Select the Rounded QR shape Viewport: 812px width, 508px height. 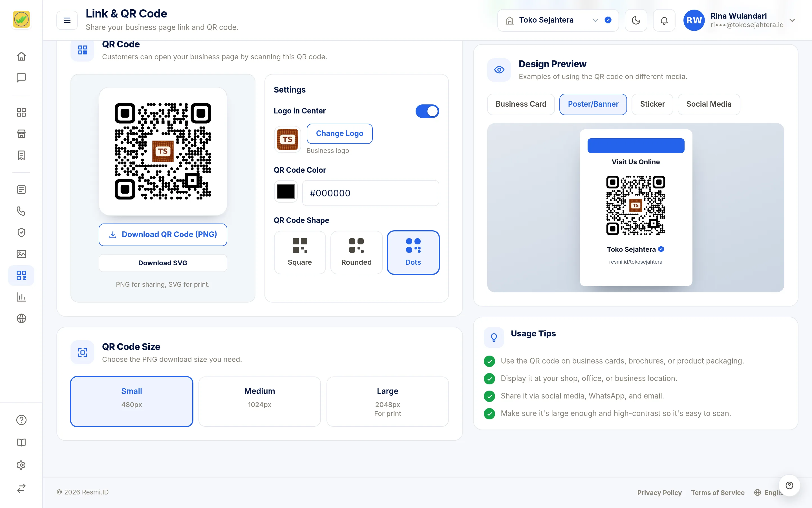pyautogui.click(x=356, y=252)
